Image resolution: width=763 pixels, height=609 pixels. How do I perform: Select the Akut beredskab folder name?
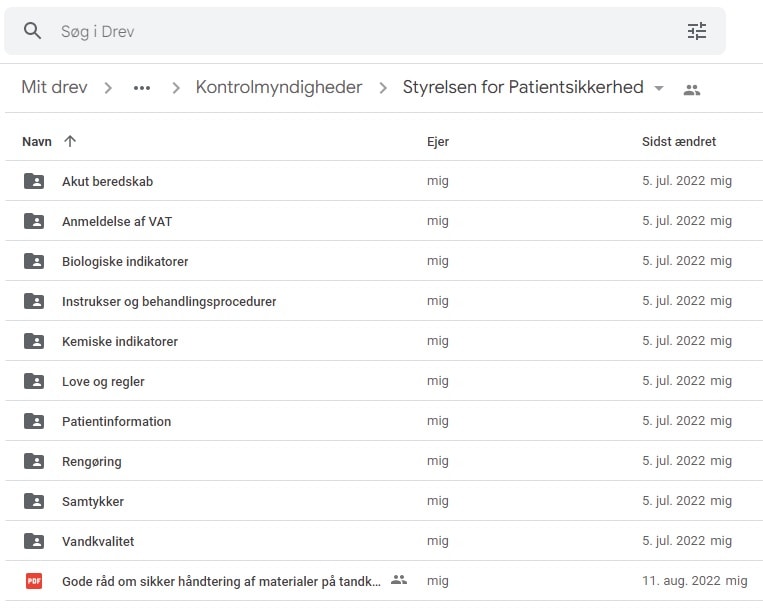[x=108, y=181]
